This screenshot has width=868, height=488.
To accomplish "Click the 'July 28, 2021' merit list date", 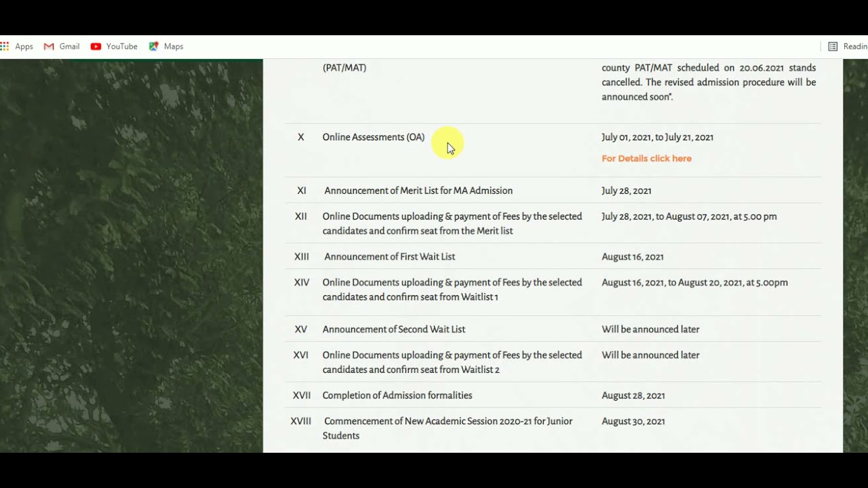I will (627, 190).
